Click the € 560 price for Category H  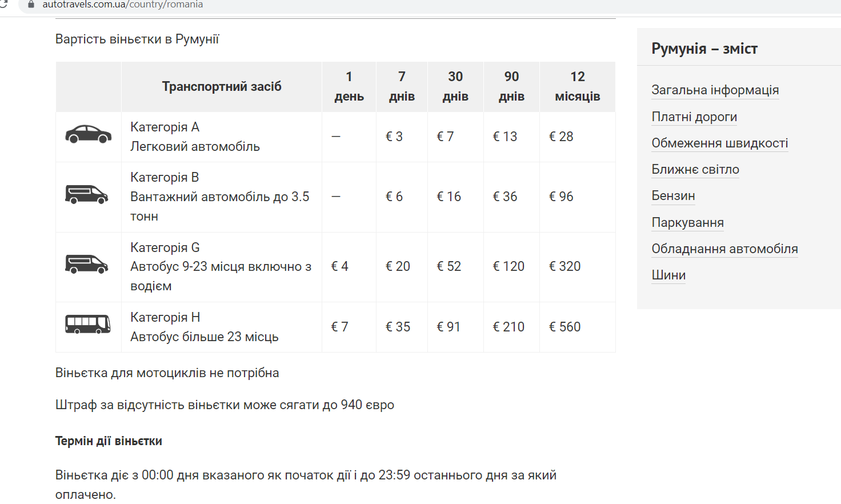[564, 327]
